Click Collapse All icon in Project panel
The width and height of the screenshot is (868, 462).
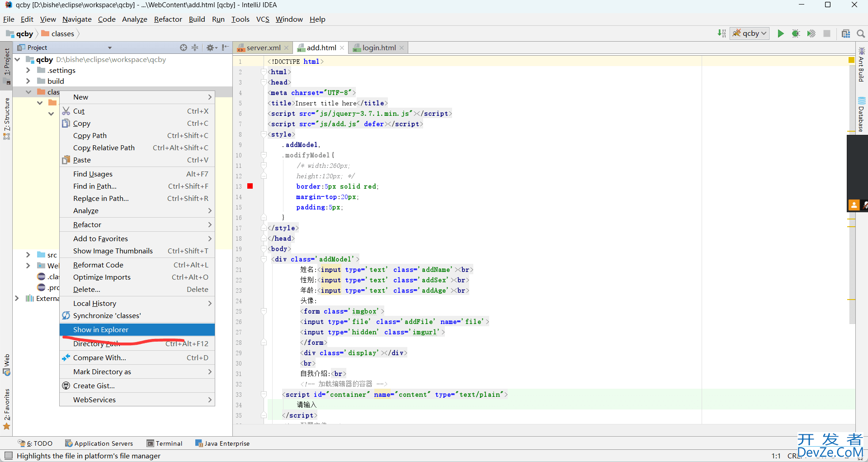[195, 48]
